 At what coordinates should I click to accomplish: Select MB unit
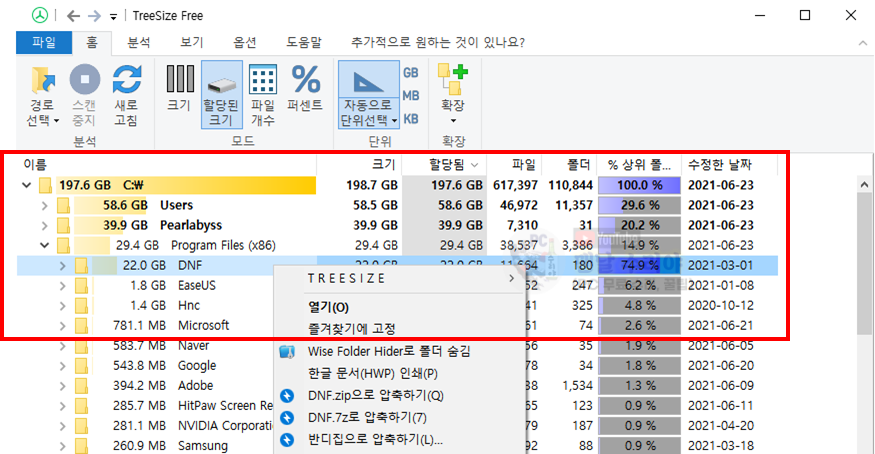(411, 95)
